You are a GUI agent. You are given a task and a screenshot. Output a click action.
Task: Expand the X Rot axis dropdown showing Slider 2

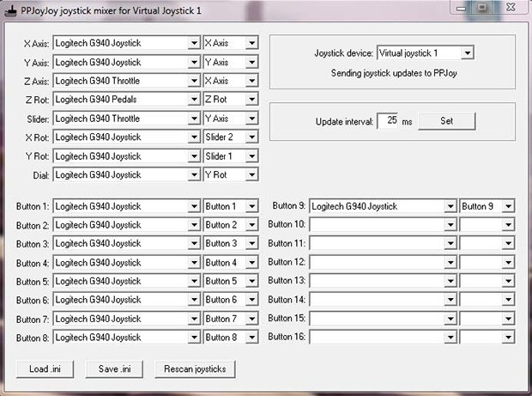[251, 137]
